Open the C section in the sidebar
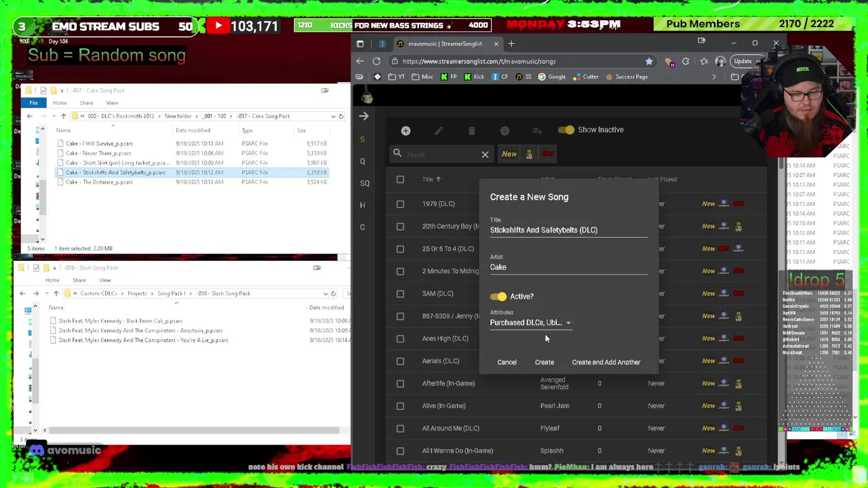This screenshot has height=488, width=868. 362,227
